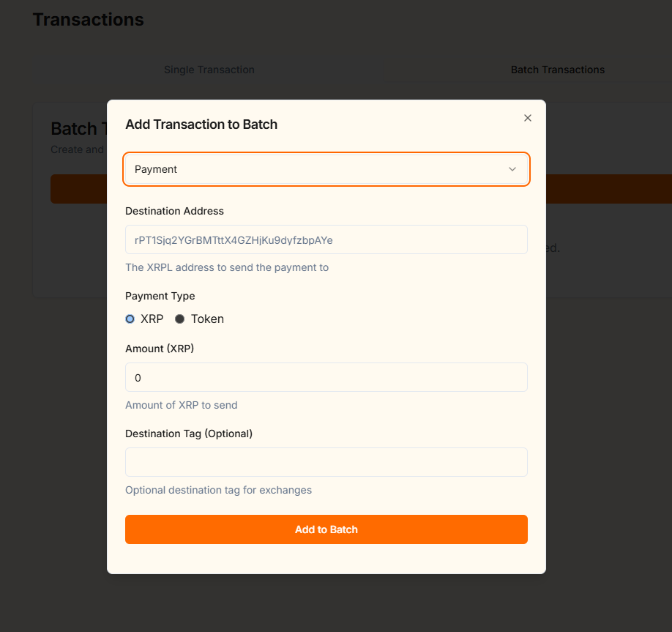Click the Transactions page heading

coord(89,20)
